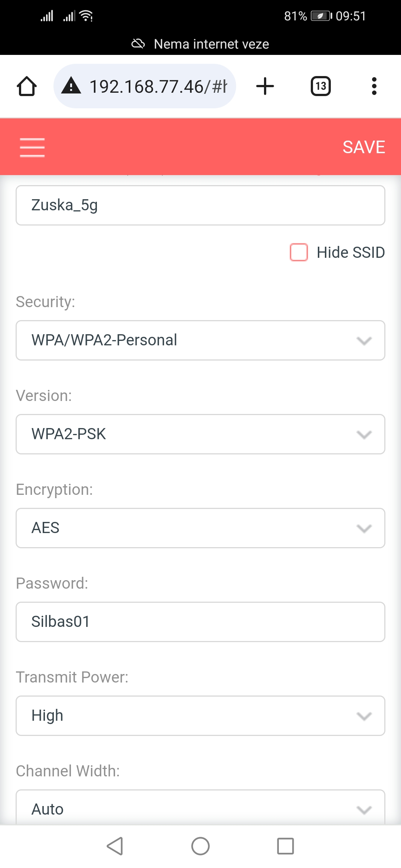The width and height of the screenshot is (401, 868).
Task: Open the Transmit Power dropdown set to High
Action: click(x=200, y=716)
